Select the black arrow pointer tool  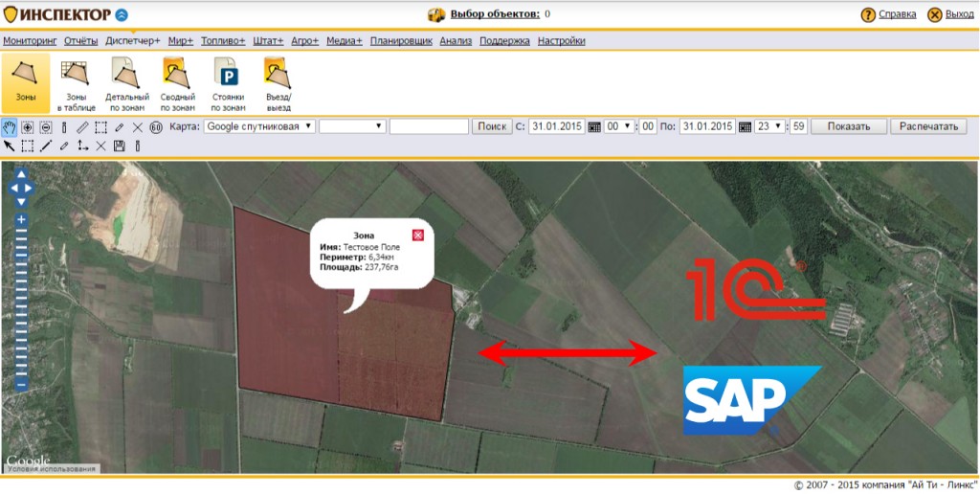[x=9, y=146]
